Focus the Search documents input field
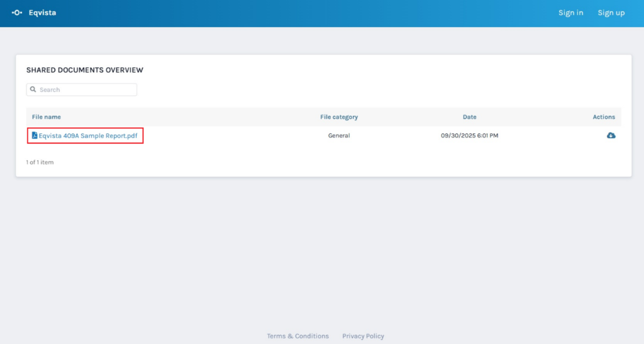 [86, 90]
